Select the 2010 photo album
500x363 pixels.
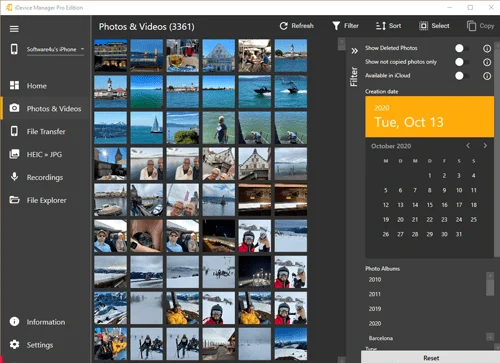pos(375,280)
